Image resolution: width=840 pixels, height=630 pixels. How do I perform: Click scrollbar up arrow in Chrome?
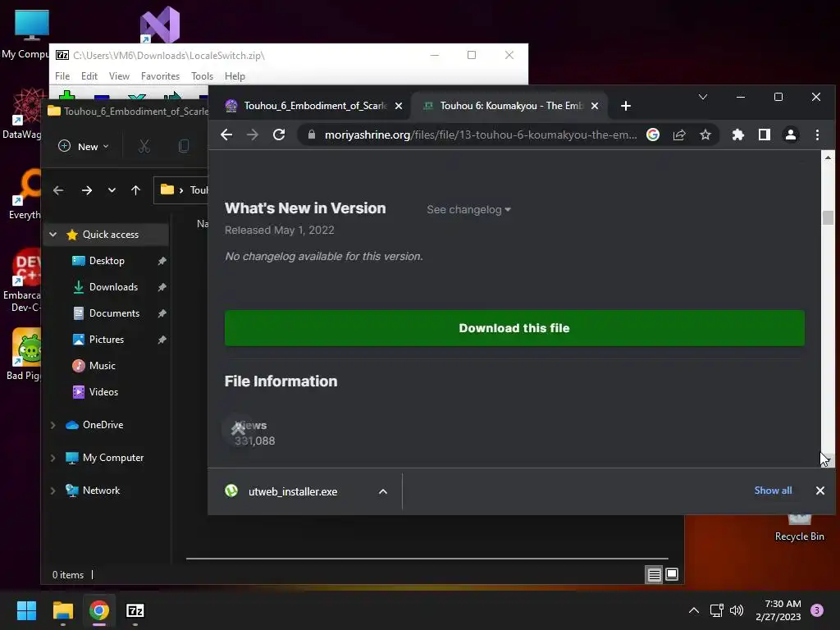(x=829, y=157)
